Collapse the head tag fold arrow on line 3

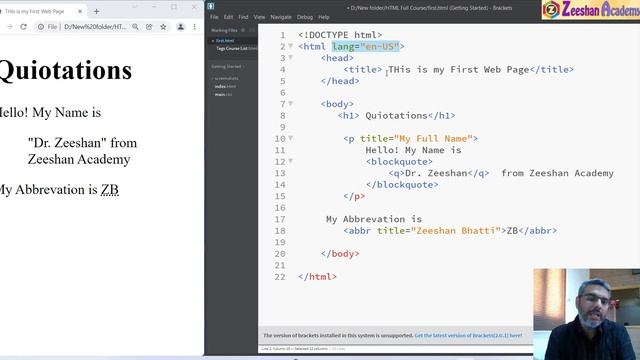pyautogui.click(x=291, y=57)
